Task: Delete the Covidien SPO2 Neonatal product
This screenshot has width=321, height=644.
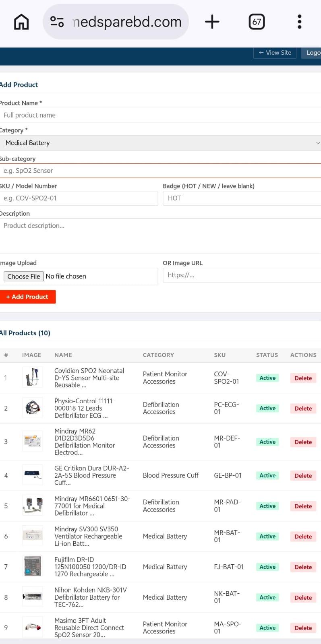Action: click(x=303, y=378)
